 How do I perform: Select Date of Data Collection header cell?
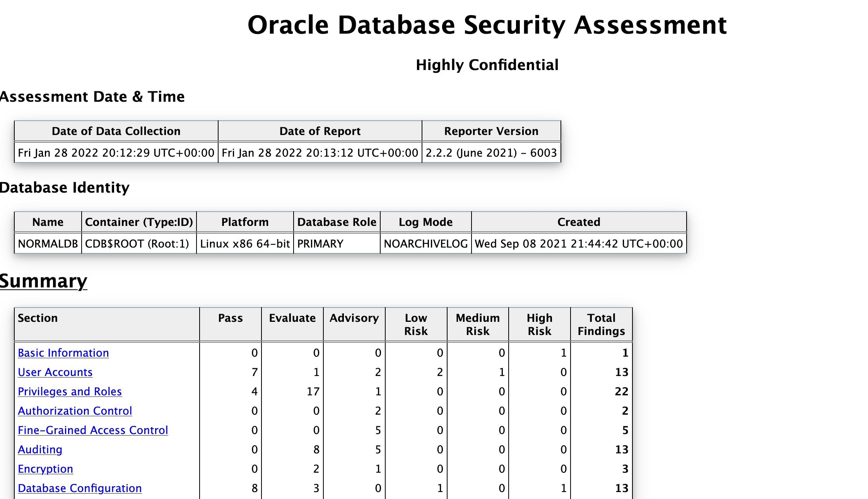[116, 131]
